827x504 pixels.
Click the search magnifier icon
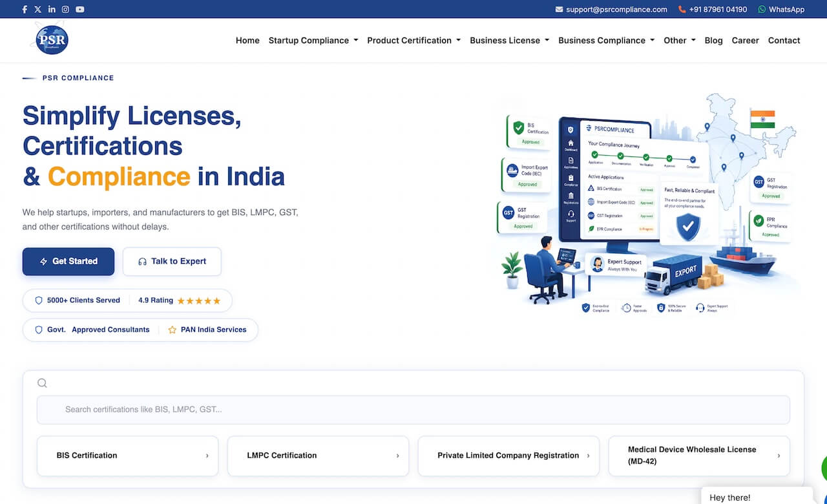(42, 383)
